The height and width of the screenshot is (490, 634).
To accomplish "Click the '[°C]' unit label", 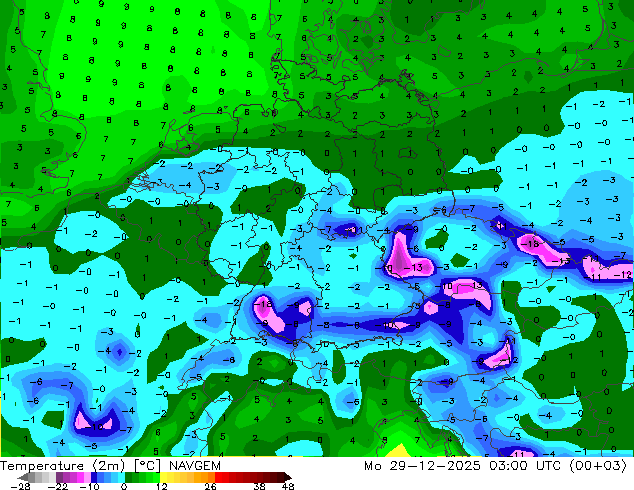I will pyautogui.click(x=148, y=466).
